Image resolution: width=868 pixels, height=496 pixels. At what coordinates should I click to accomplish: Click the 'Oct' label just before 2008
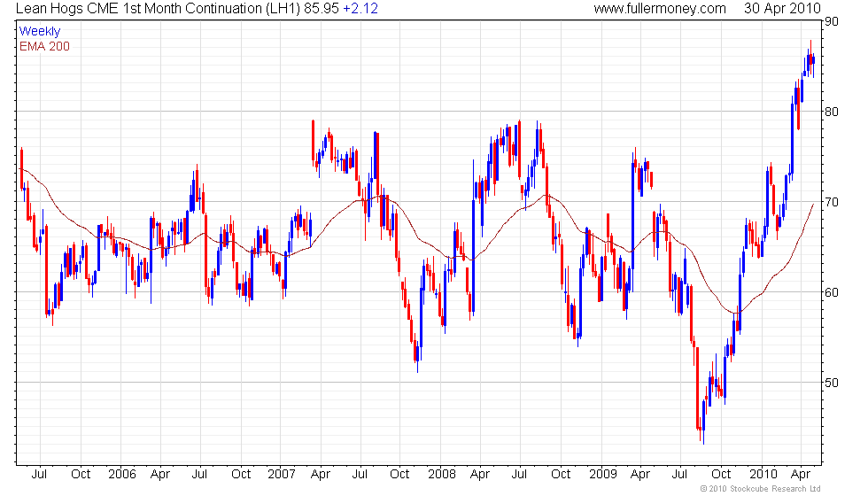[x=399, y=475]
